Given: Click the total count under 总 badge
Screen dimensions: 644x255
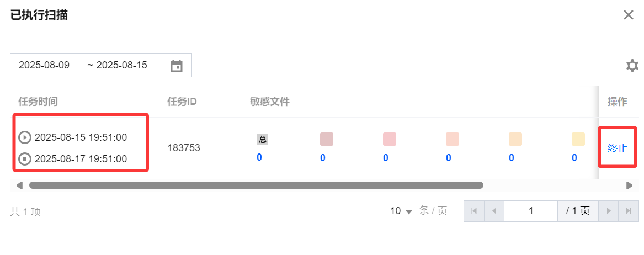Looking at the screenshot, I should click(259, 158).
